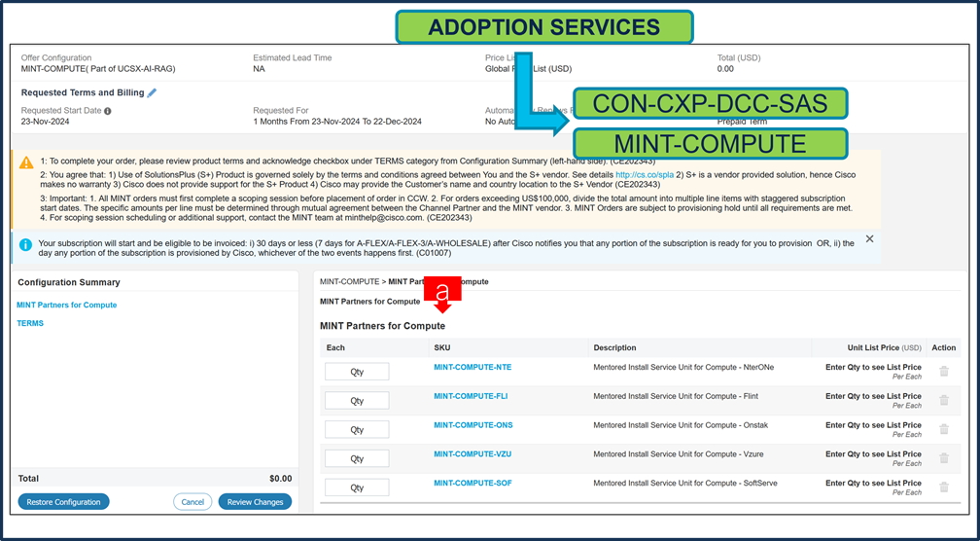Click MINT-COMPUTE in the breadcrumb
The height and width of the screenshot is (541, 980).
pos(349,281)
